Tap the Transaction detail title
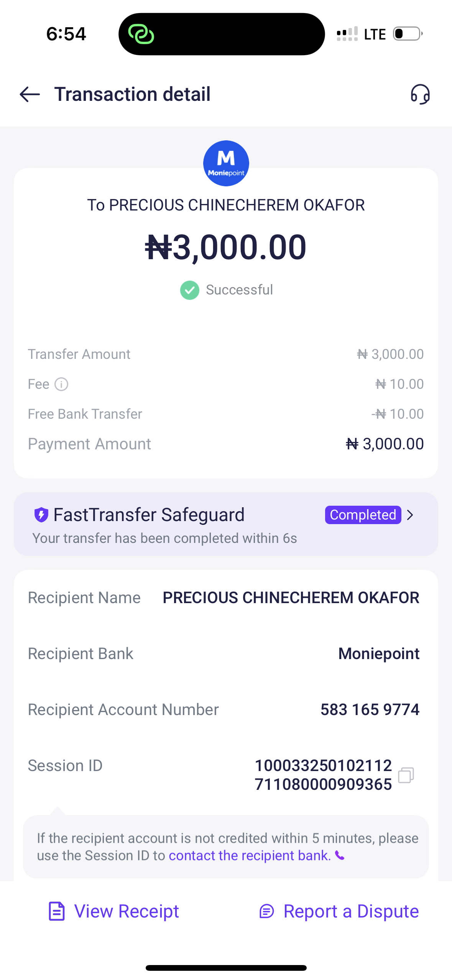Screen dimensions: 452x980 coord(132,94)
